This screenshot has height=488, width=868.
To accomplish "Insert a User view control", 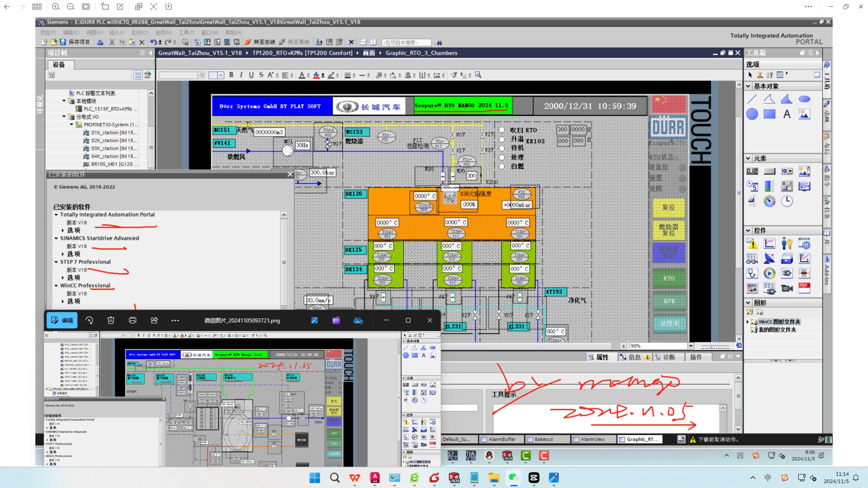I will coord(787,243).
